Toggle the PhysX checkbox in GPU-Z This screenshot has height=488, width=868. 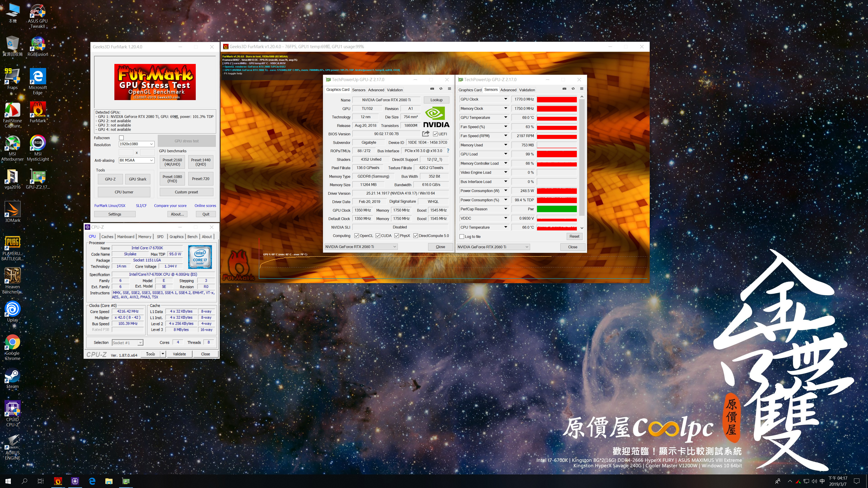point(397,236)
